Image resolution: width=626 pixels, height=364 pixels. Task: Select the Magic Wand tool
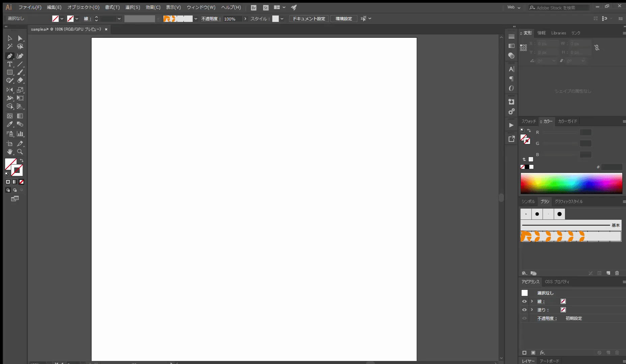(x=9, y=47)
